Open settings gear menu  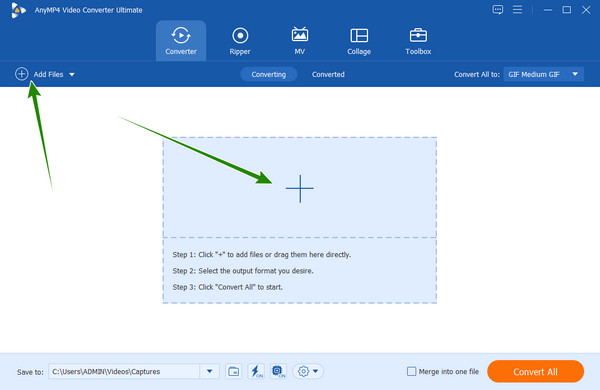pos(308,371)
